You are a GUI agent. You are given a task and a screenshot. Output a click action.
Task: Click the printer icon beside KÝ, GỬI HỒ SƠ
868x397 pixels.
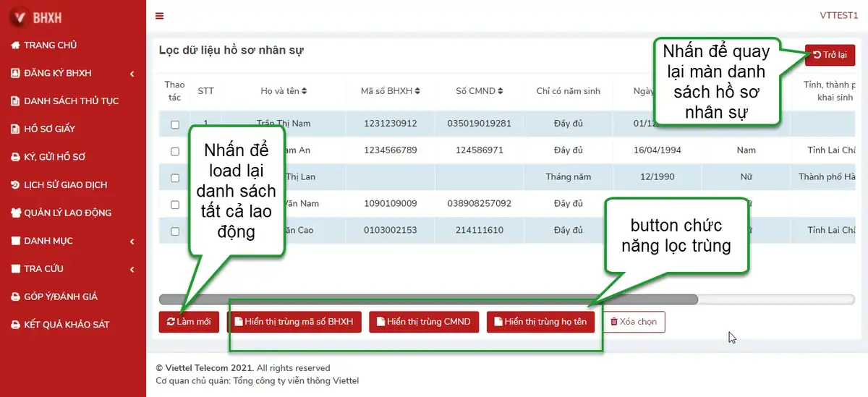(14, 157)
